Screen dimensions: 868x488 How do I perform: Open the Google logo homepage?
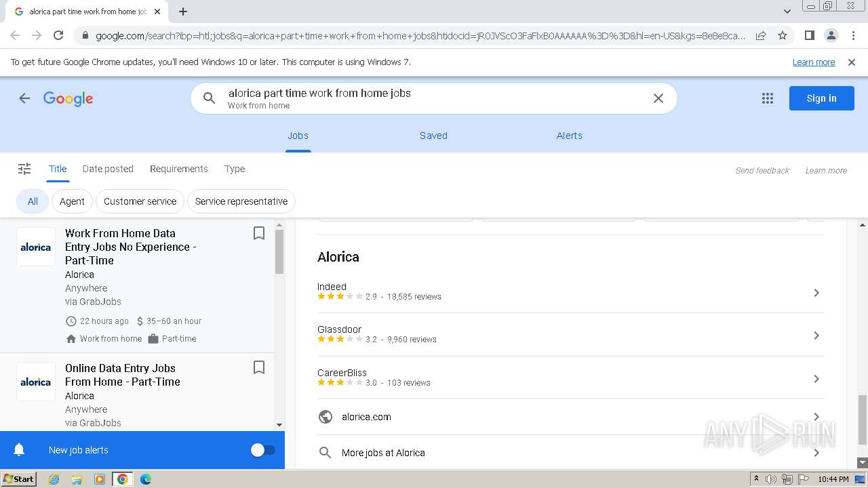68,98
